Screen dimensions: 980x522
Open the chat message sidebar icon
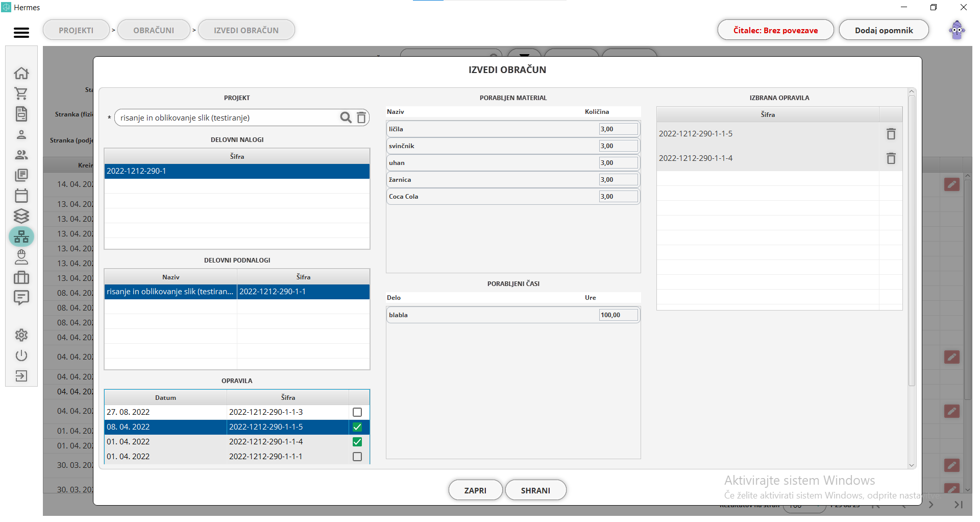click(21, 298)
